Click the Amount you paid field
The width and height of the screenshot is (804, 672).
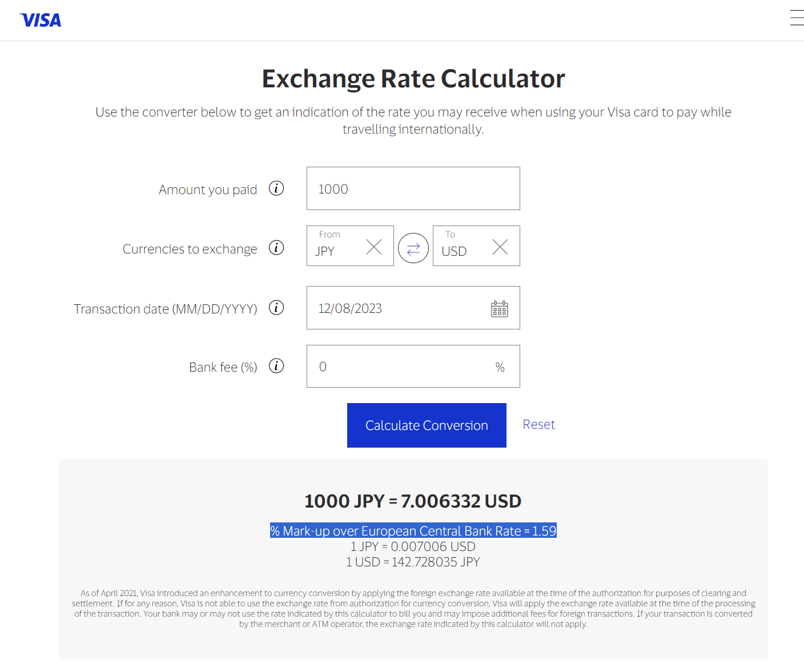(412, 188)
